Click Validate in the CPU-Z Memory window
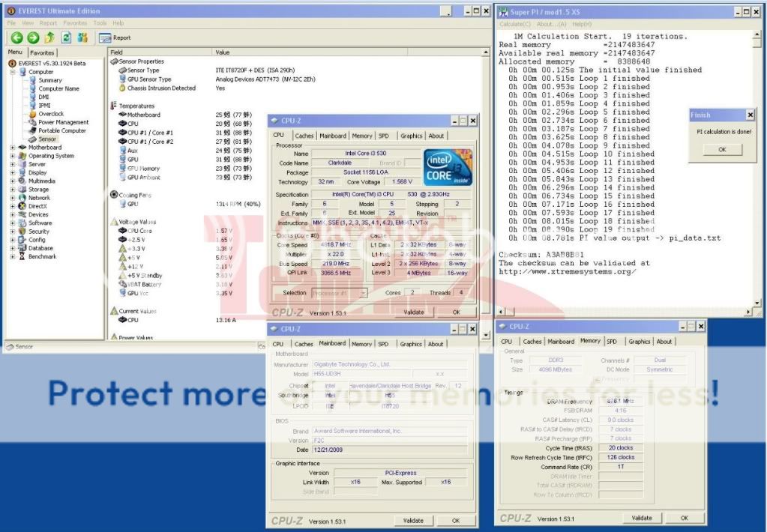Viewport: 767px width, 532px height. pos(641,518)
